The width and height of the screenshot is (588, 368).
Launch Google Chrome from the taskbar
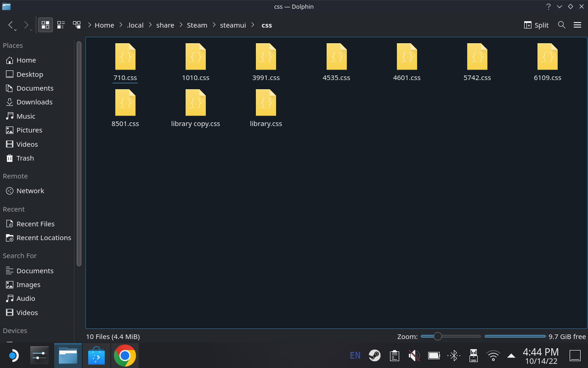125,355
